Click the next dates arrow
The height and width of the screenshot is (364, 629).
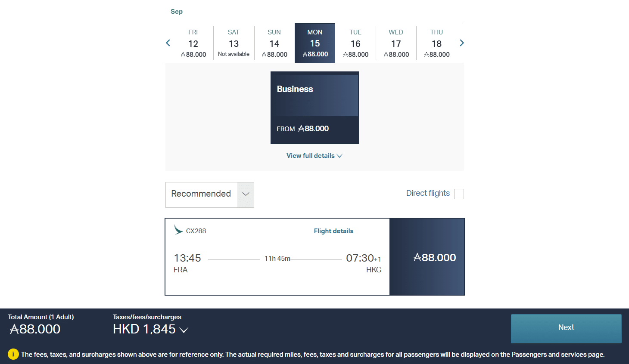pyautogui.click(x=461, y=43)
